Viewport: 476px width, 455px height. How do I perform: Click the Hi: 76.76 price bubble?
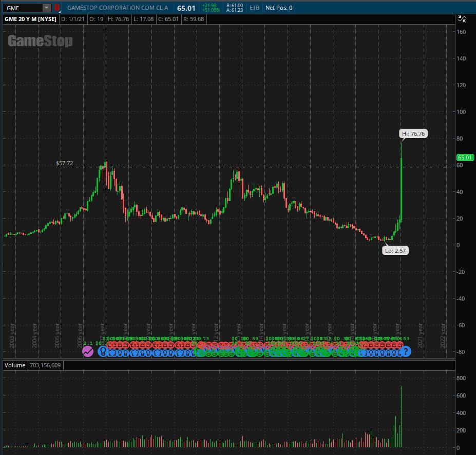413,133
